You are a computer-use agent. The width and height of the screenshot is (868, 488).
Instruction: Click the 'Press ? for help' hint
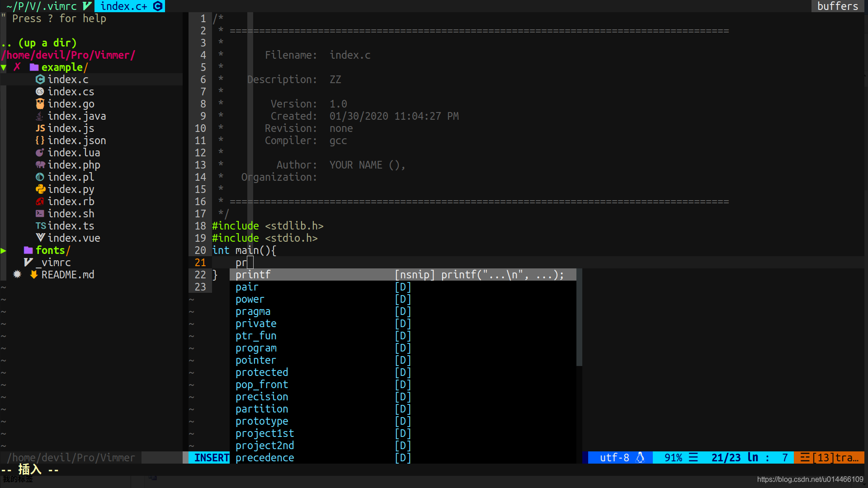coord(59,19)
